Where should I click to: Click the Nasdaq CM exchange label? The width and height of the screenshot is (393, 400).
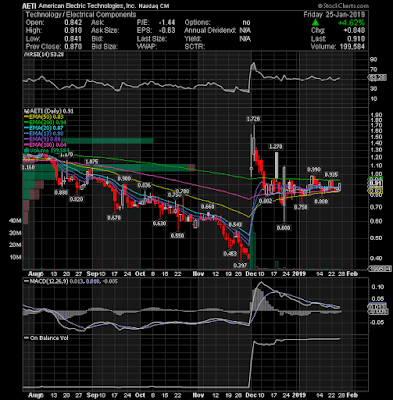tap(155, 6)
